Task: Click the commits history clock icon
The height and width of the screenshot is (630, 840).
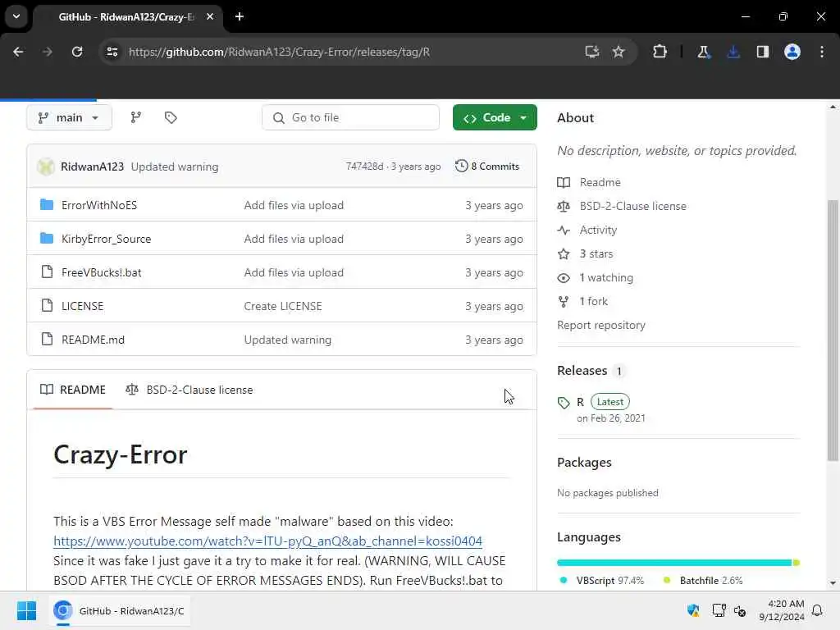Action: point(461,166)
